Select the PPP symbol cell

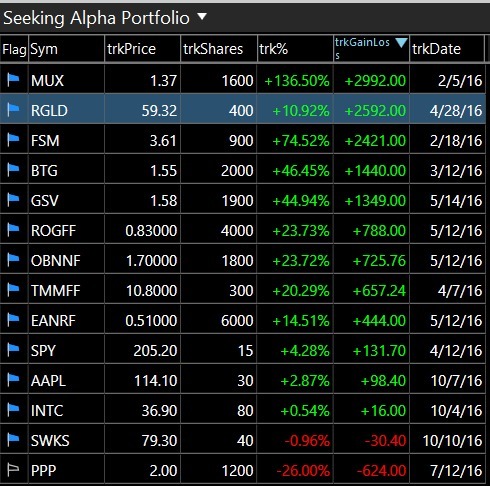click(66, 470)
